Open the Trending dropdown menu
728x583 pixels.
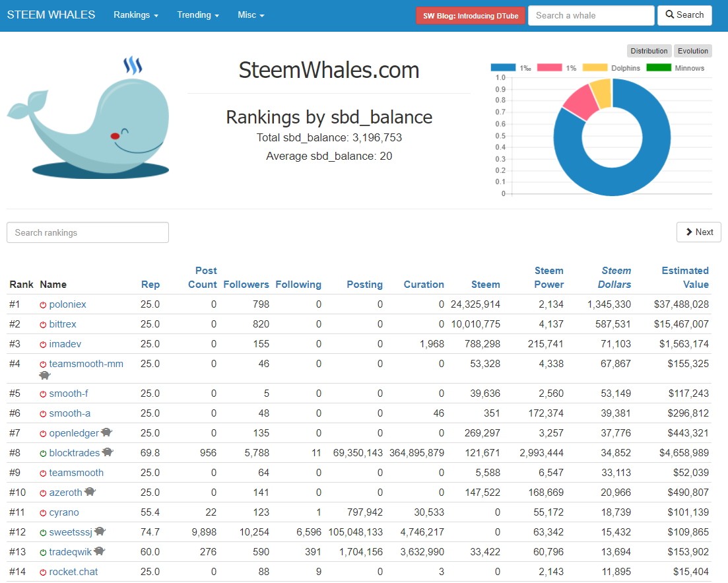(x=198, y=15)
